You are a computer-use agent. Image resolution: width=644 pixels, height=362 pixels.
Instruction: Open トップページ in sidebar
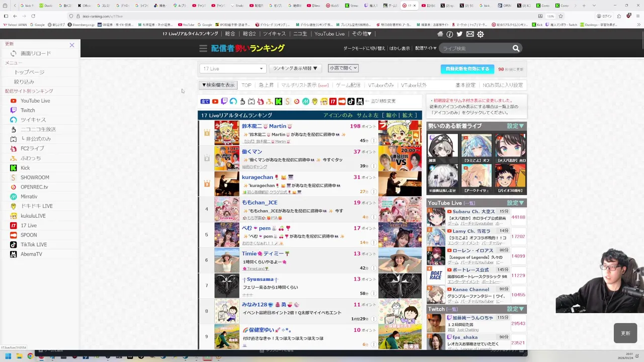(x=29, y=72)
